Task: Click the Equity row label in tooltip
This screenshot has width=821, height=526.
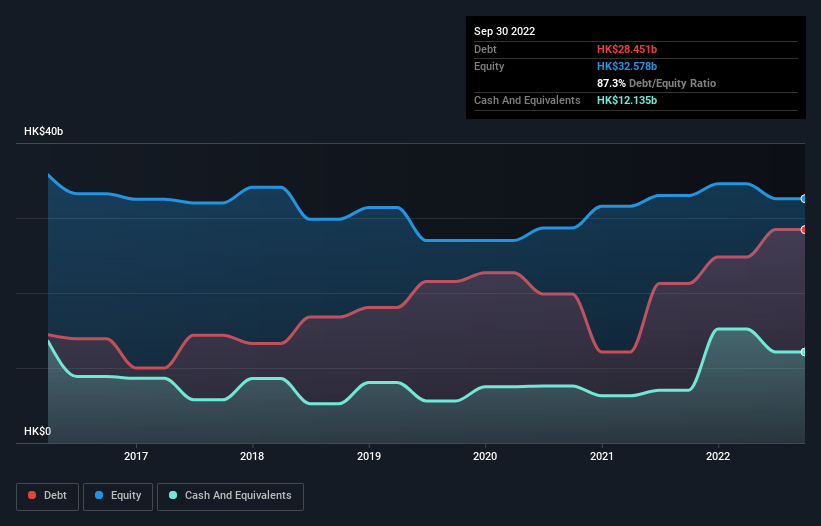Action: click(489, 66)
